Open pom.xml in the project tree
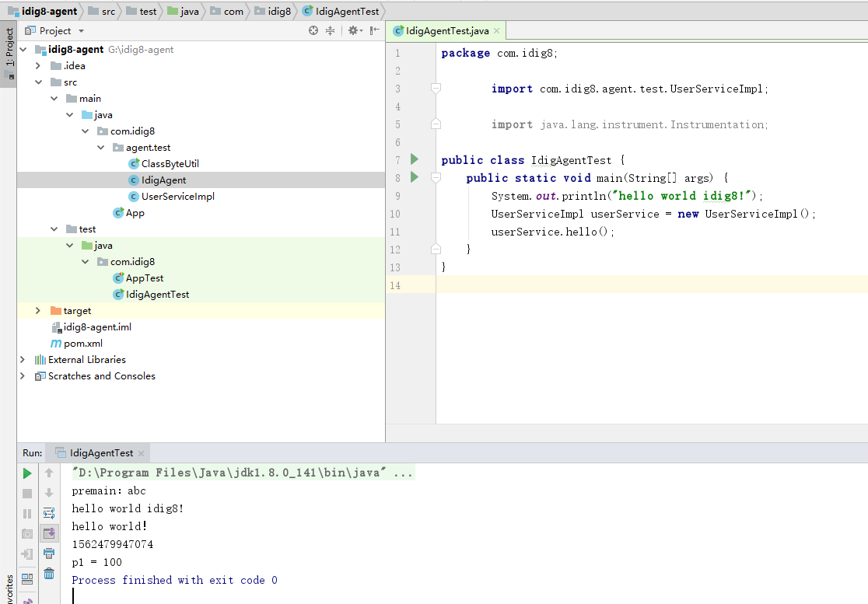Image resolution: width=868 pixels, height=604 pixels. point(82,344)
